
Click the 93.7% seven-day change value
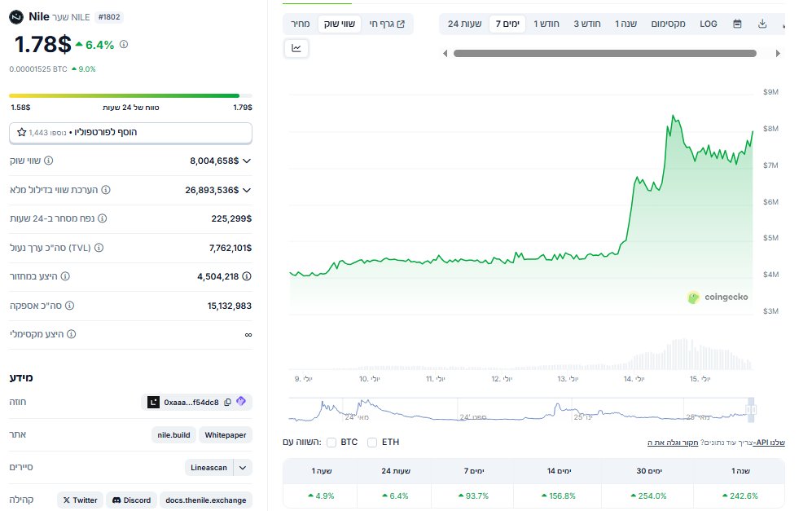[x=473, y=496]
